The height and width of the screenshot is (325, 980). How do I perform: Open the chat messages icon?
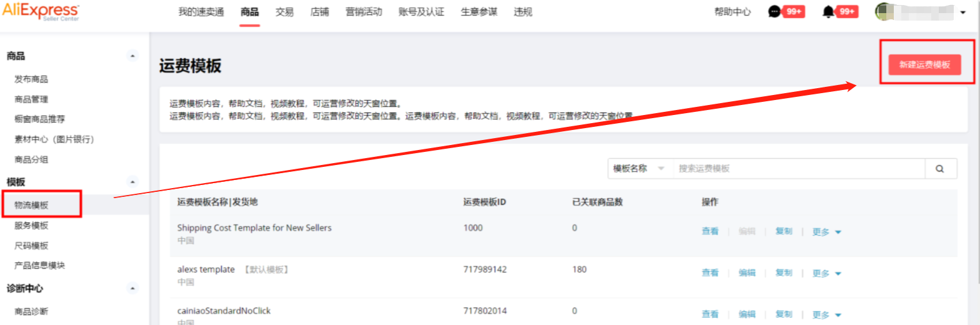(x=775, y=12)
